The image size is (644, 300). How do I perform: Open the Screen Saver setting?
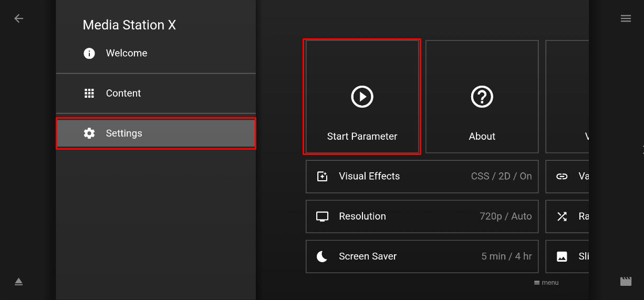[422, 256]
